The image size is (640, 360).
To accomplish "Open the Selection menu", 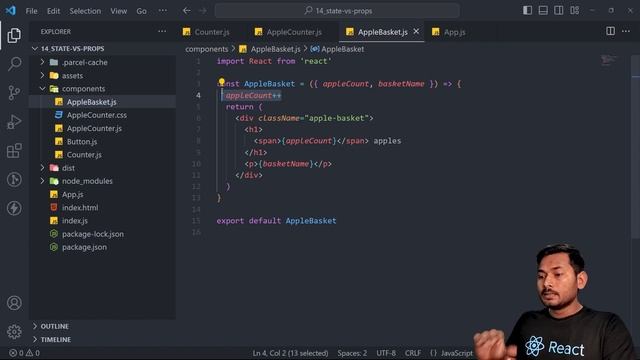I will (x=85, y=11).
